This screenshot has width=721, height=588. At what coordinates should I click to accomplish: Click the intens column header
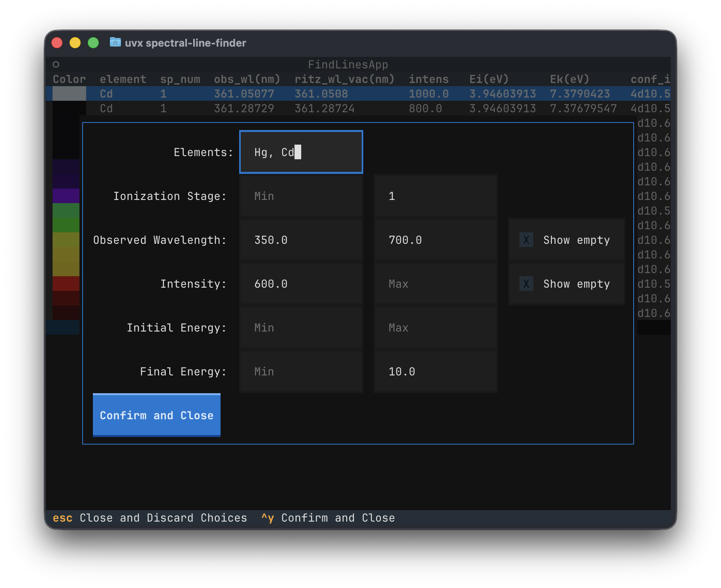pos(428,79)
